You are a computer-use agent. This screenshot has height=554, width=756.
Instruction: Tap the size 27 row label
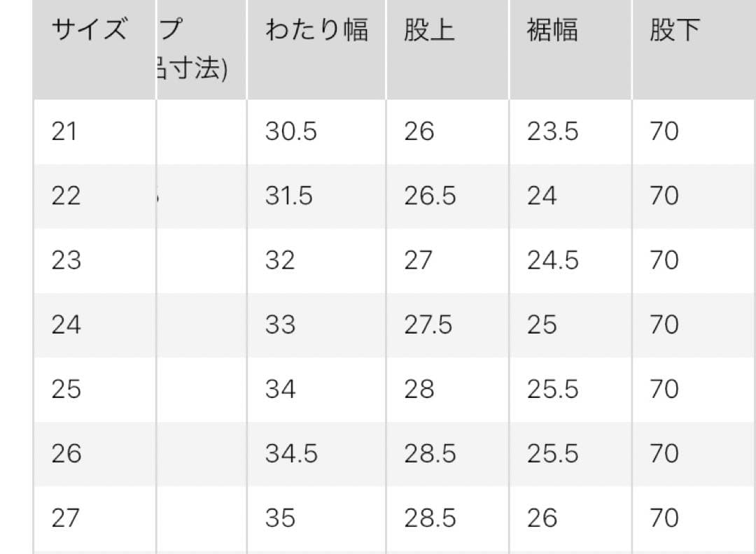tap(65, 518)
